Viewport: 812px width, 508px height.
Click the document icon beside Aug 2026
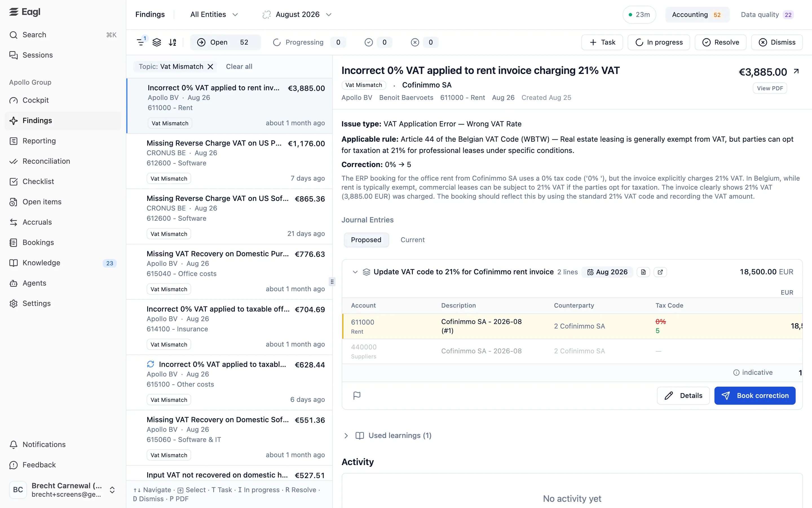[643, 272]
